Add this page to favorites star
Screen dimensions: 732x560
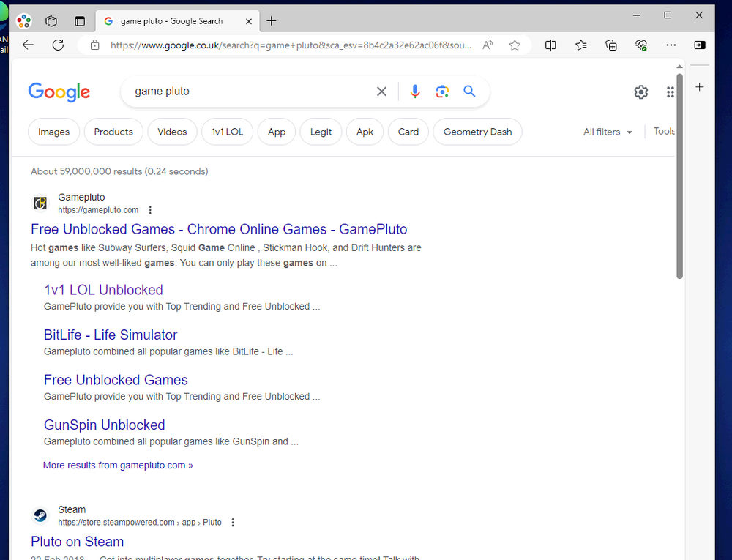(x=515, y=45)
